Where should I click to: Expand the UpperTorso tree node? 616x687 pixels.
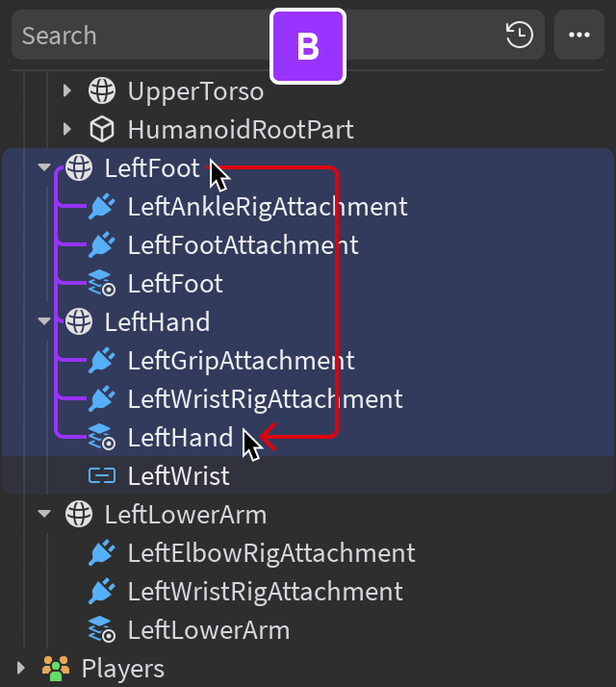[66, 91]
